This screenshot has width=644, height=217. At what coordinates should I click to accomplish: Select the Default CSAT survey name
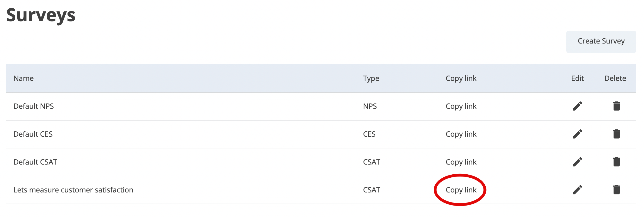35,162
